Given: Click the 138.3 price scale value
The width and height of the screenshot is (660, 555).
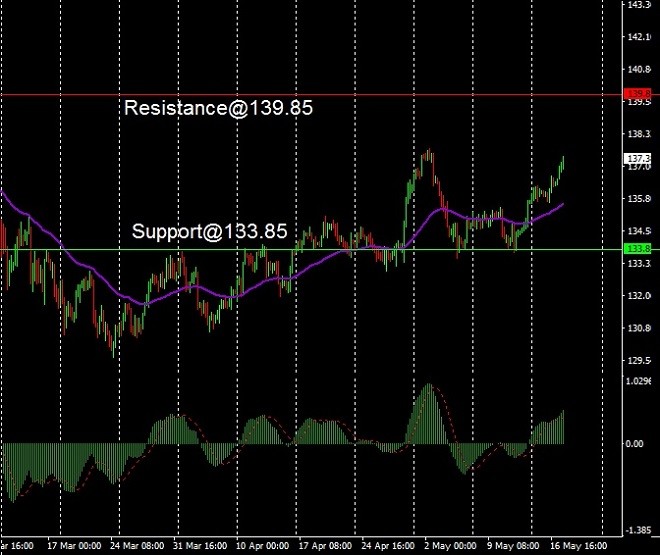Looking at the screenshot, I should [x=639, y=134].
